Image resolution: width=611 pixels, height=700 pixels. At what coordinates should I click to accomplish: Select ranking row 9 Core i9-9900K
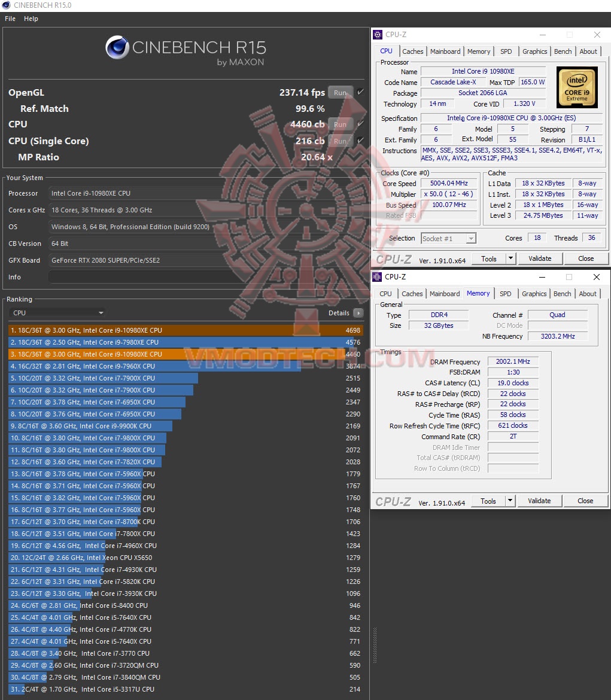point(186,426)
